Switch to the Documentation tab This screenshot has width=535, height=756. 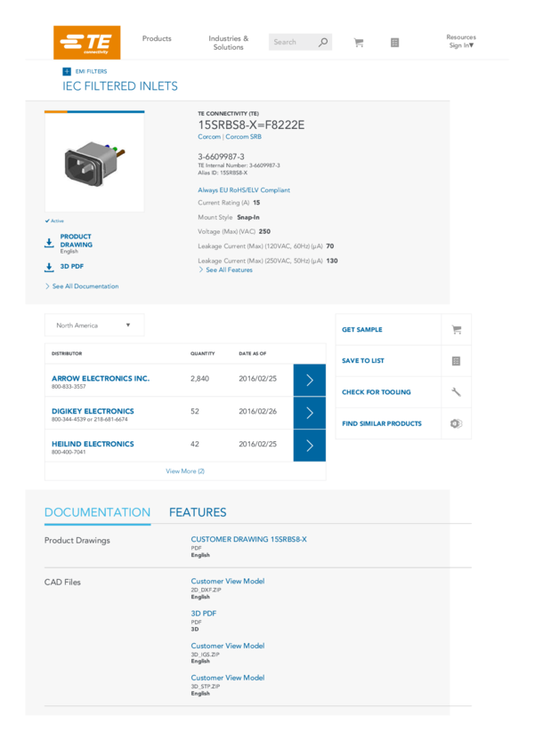tap(97, 512)
